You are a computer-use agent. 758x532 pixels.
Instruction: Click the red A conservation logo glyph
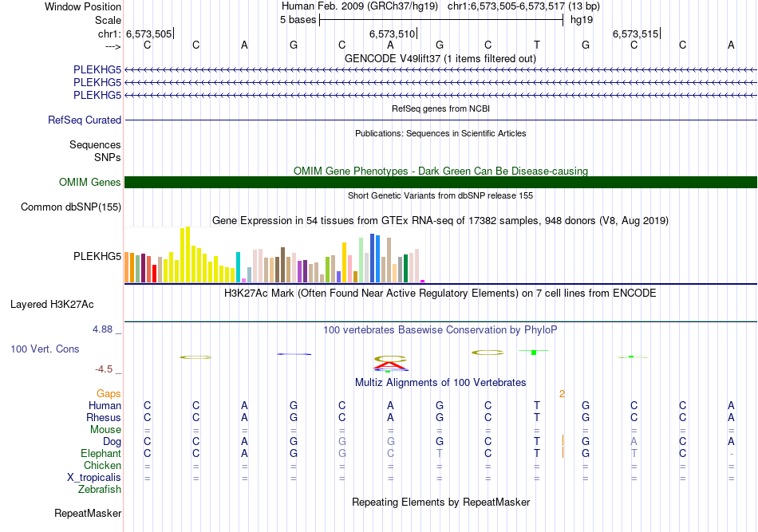(x=390, y=365)
